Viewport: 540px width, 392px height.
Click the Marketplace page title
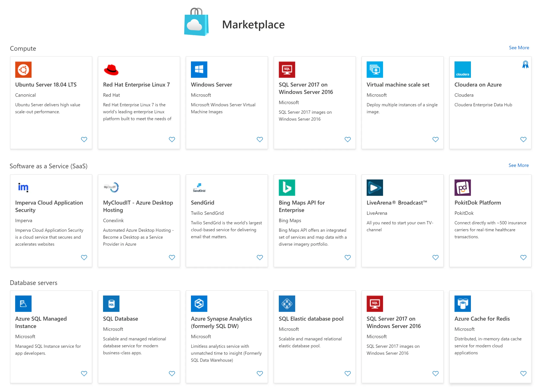tap(253, 25)
